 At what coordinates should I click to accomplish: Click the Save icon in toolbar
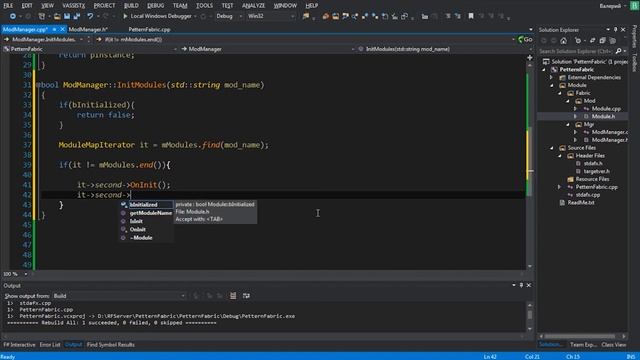point(67,16)
